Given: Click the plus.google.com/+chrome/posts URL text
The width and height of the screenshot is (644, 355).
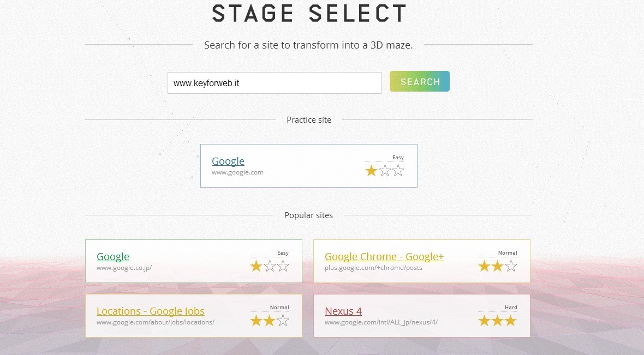Looking at the screenshot, I should tap(373, 268).
